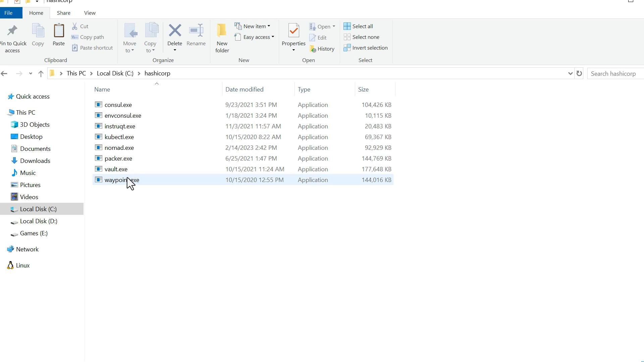Click Select none in ribbon

362,37
